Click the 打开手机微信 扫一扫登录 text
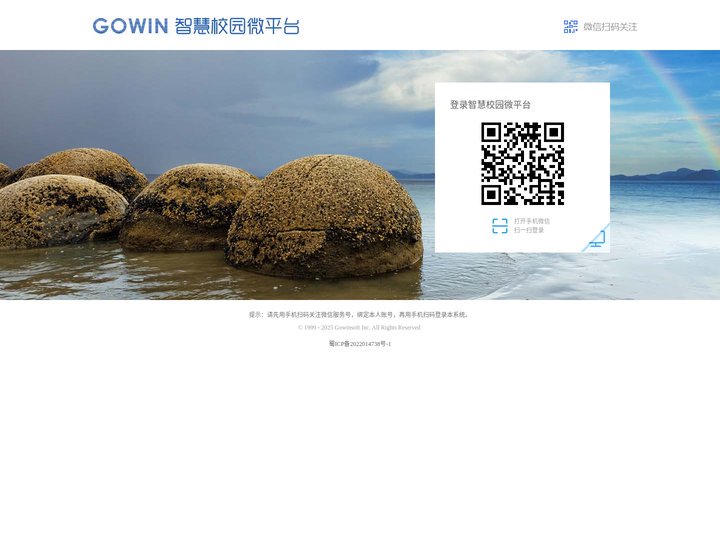 (x=532, y=225)
